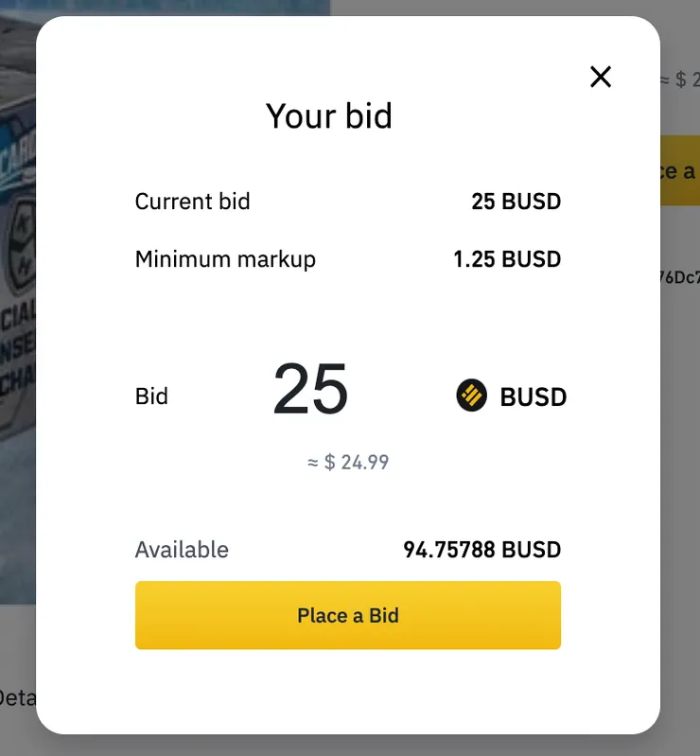
Task: Close the Your bid dialog
Action: point(601,77)
